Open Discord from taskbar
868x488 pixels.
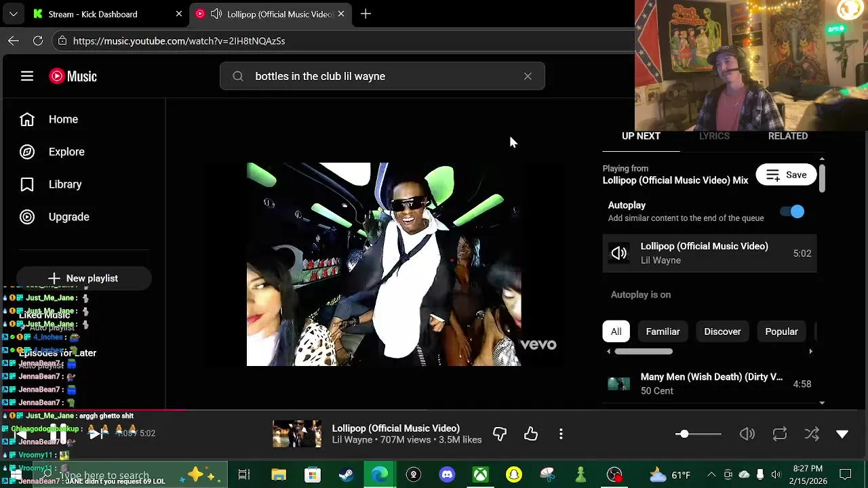coord(447,474)
